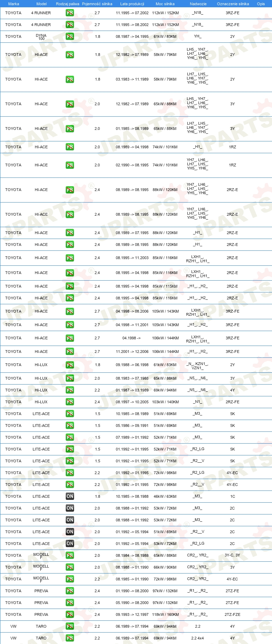This screenshot has height=644, width=272.
Task: Click petrol icon in HI-ACE 04.1998 -> 11.2001 row
Action: point(70,325)
